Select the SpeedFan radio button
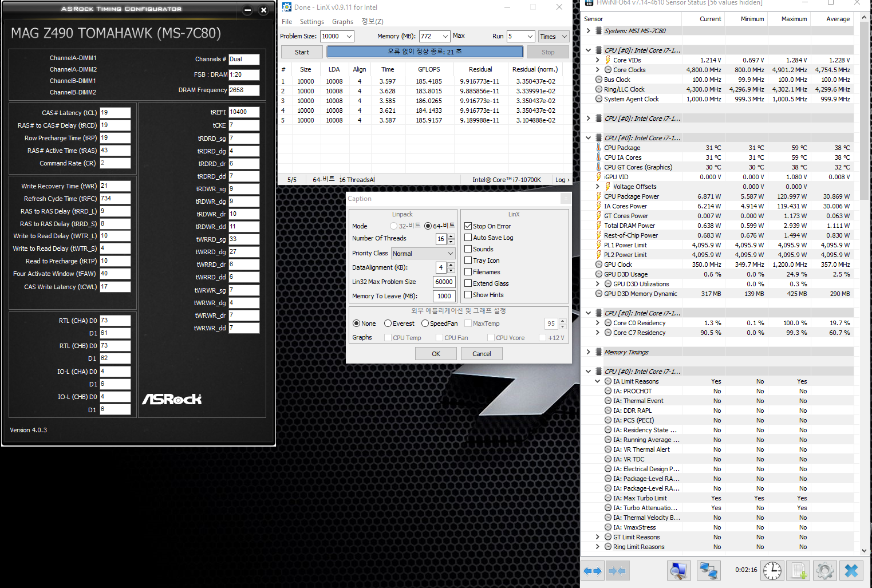This screenshot has height=588, width=872. [425, 323]
